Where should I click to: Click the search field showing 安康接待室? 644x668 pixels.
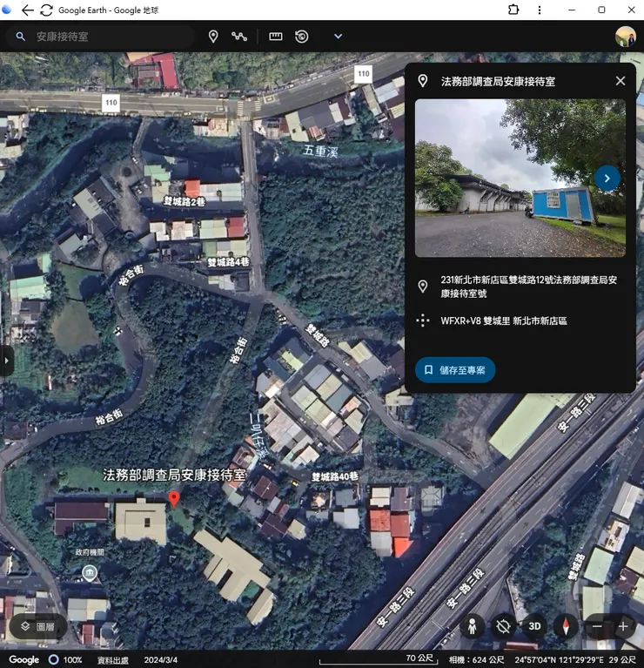[100, 37]
